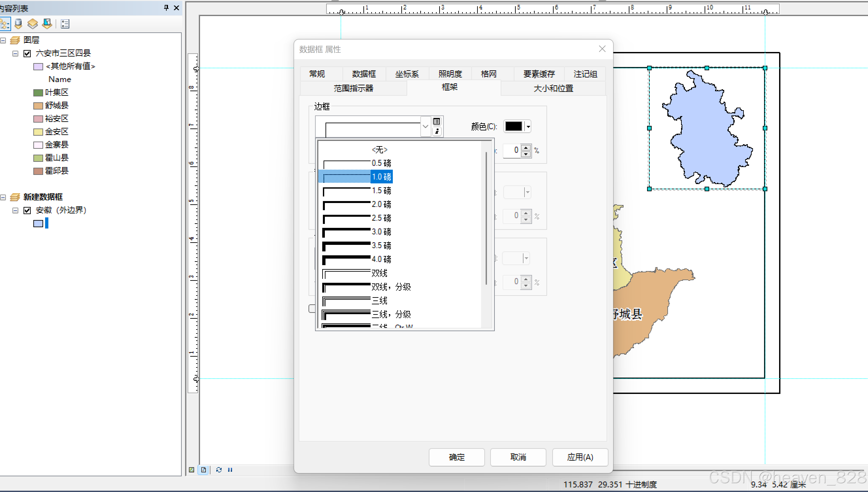Pause drawing with pause icon

(x=230, y=470)
